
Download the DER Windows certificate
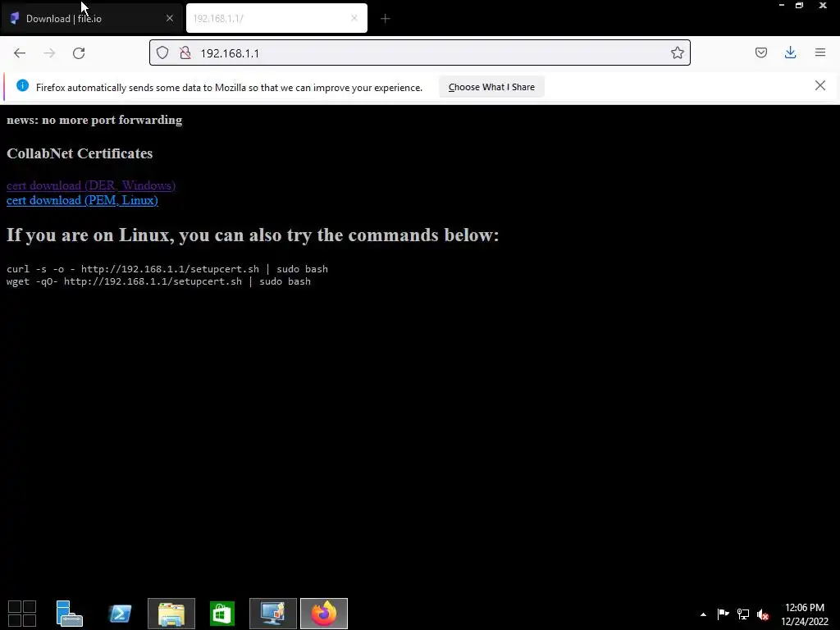pos(91,185)
